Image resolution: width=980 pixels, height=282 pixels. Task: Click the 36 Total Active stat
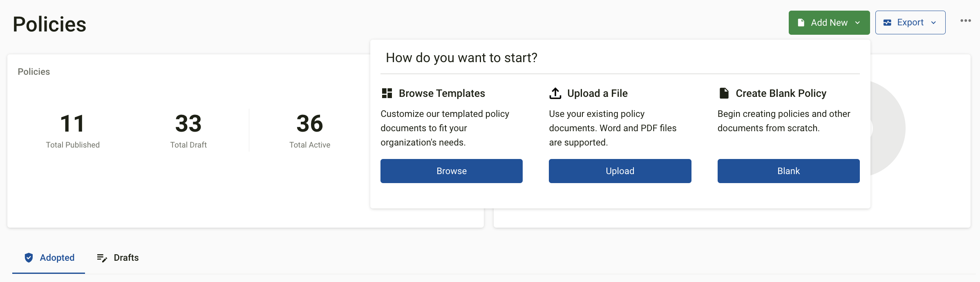pos(310,131)
